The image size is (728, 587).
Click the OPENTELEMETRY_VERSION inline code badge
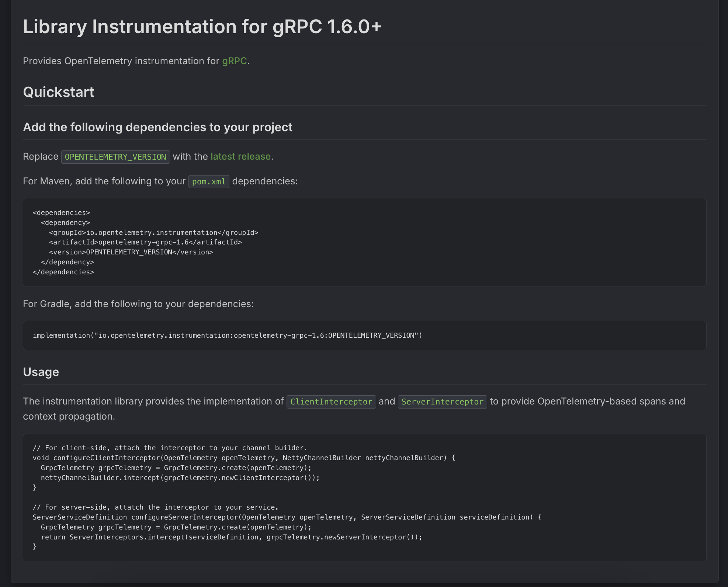pyautogui.click(x=115, y=157)
